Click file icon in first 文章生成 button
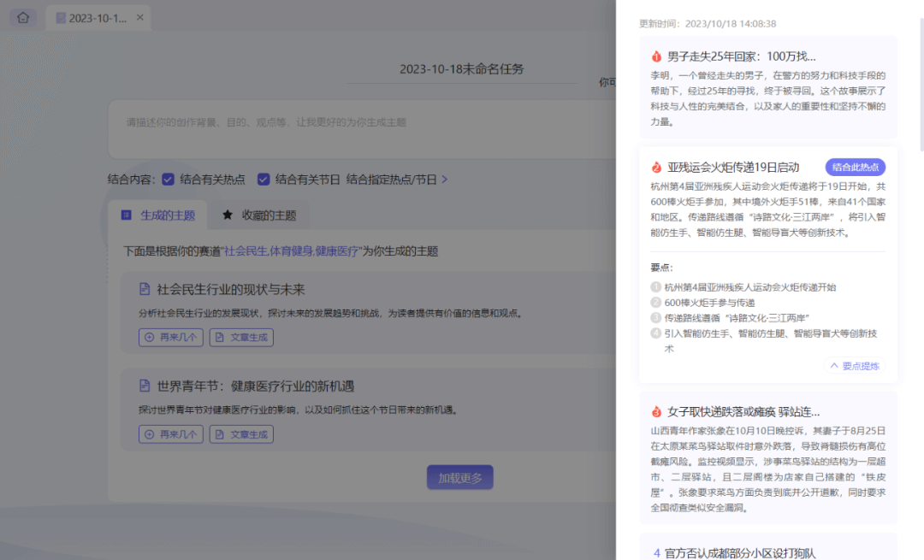 pyautogui.click(x=220, y=338)
